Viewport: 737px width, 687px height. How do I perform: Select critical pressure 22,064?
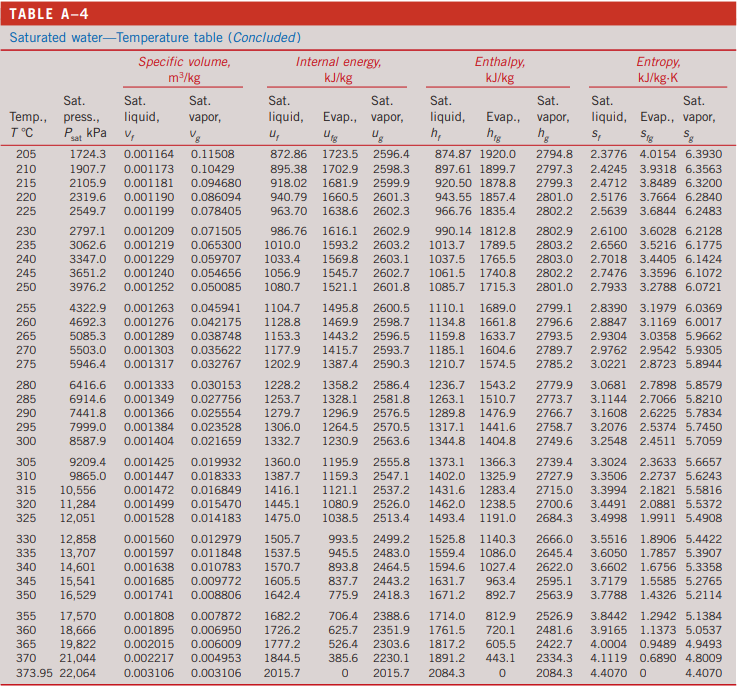[x=78, y=673]
